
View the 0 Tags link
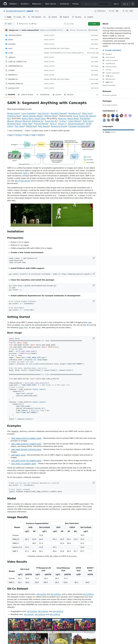click(x=33, y=24)
